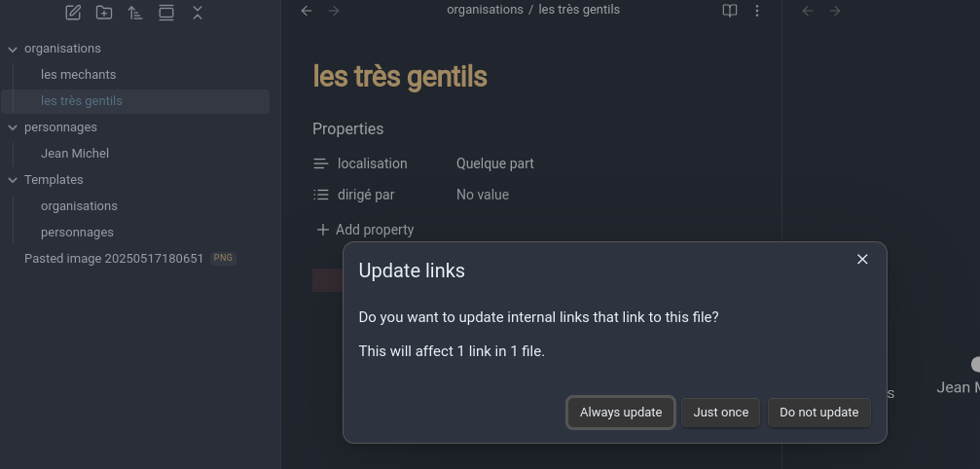980x469 pixels.
Task: Open the les mechants note
Action: tap(78, 75)
